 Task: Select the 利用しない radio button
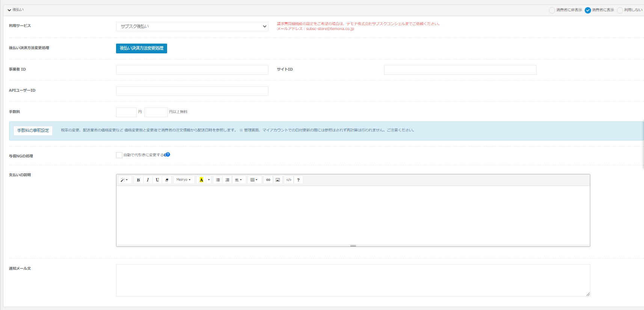[x=620, y=10]
